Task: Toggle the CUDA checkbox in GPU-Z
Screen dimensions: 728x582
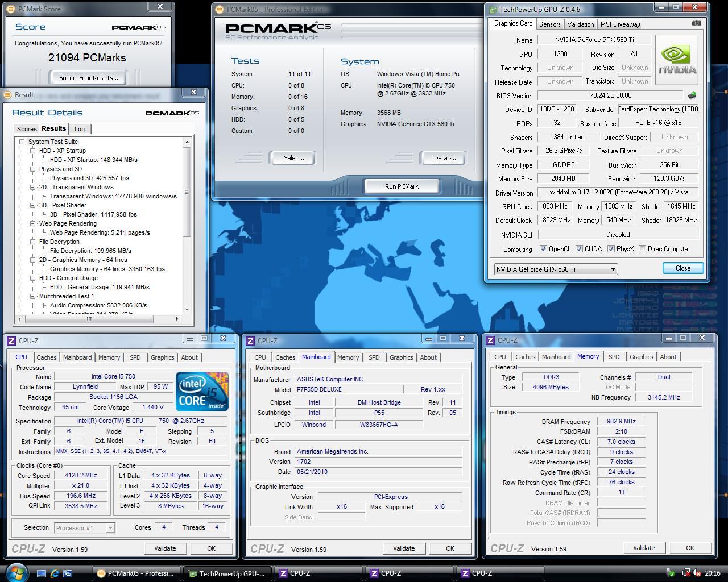Action: [579, 249]
